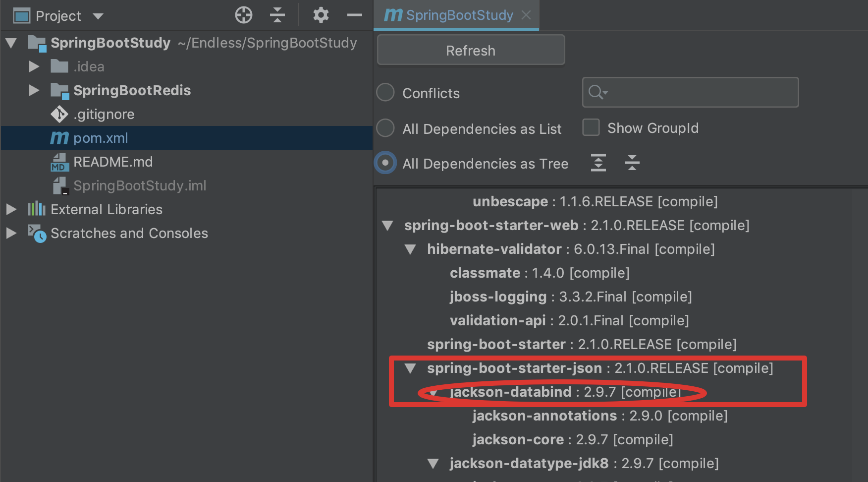Collapse the SpringBootStudy root project node
The width and height of the screenshot is (868, 482).
[11, 43]
